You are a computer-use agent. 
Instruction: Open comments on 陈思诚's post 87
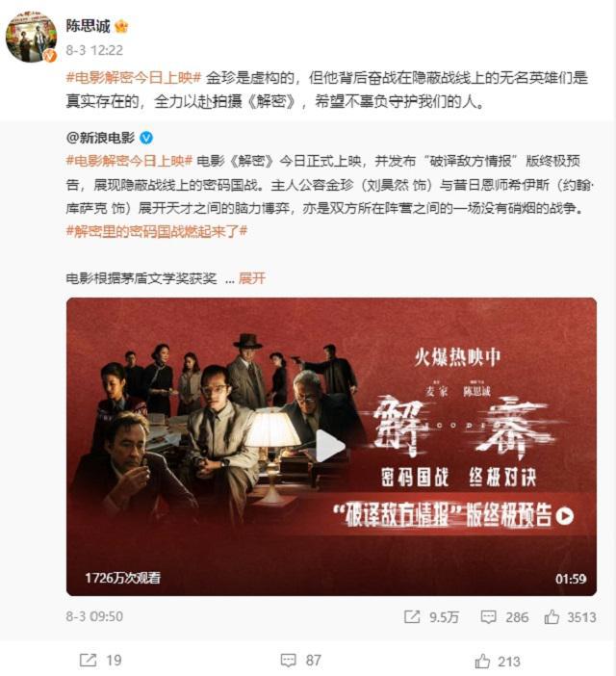(x=300, y=660)
